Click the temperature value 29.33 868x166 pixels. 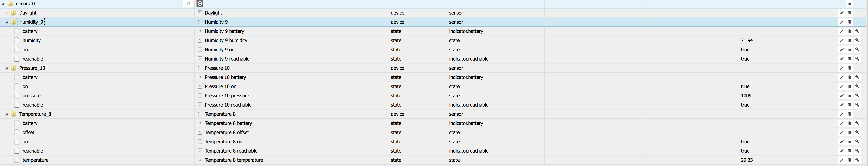pos(747,160)
